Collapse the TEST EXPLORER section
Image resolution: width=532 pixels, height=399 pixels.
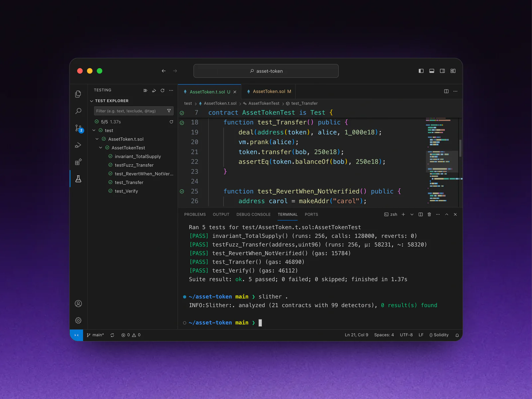click(92, 101)
